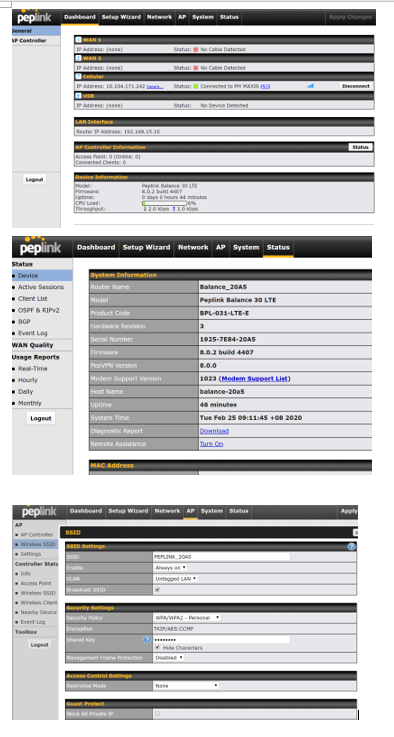The width and height of the screenshot is (394, 737).
Task: Click Status button in AP Controller Information
Action: 361,147
